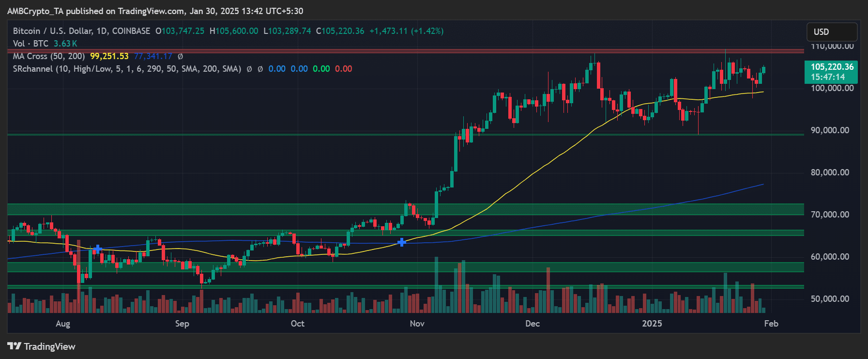Select the yellow 50-day moving average line
Viewport: 868px width, 359px height.
click(533, 173)
